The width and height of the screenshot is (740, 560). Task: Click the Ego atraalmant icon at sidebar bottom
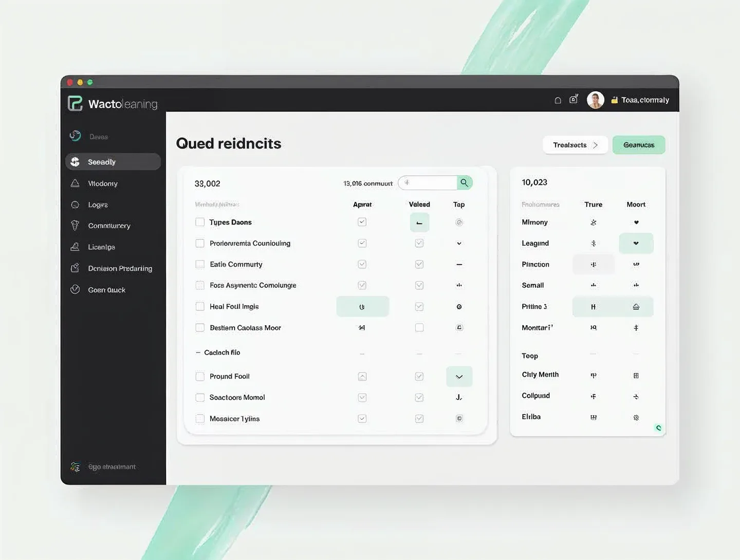pyautogui.click(x=75, y=466)
